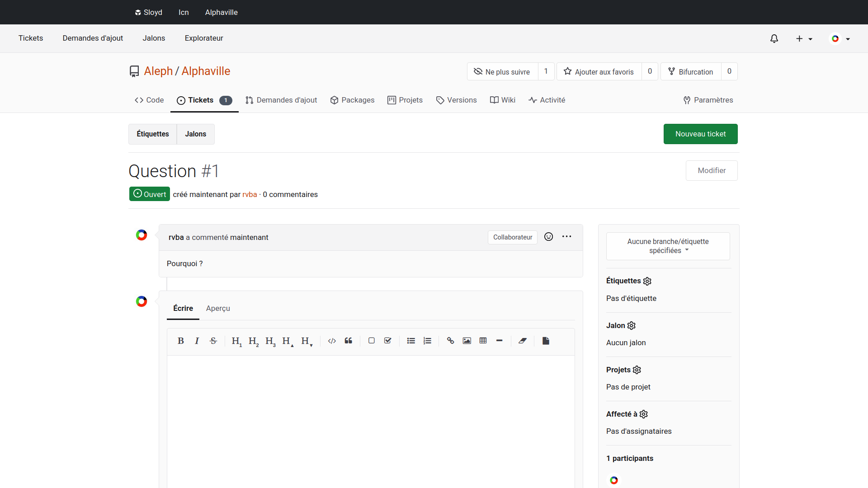
Task: Insert a link using toolbar icon
Action: (450, 341)
